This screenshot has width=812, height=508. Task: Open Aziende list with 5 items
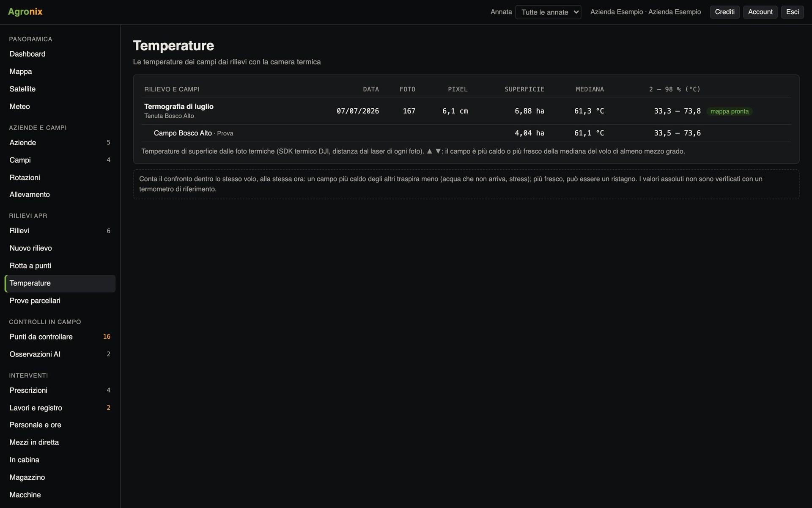click(x=60, y=143)
